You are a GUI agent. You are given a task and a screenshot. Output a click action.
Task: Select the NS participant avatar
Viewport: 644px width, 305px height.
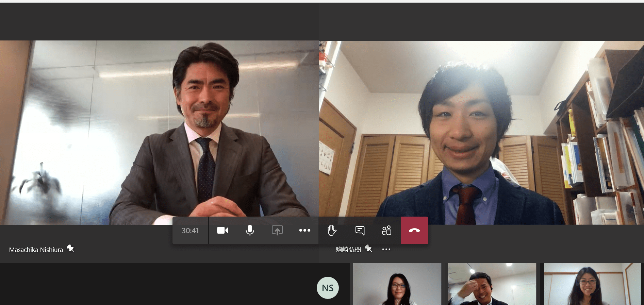click(328, 288)
